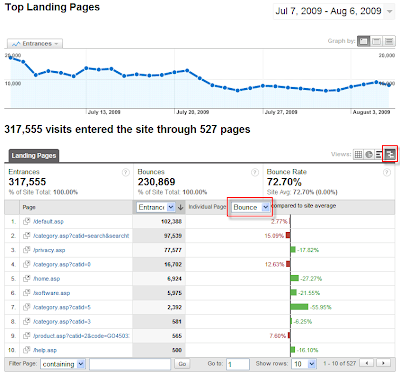Screen dimensions: 400x375
Task: Open the /help.asp page link
Action: tap(45, 350)
